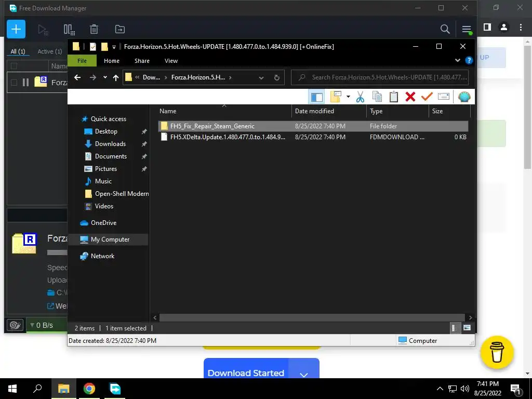Click the Start all downloads play icon

(43, 30)
